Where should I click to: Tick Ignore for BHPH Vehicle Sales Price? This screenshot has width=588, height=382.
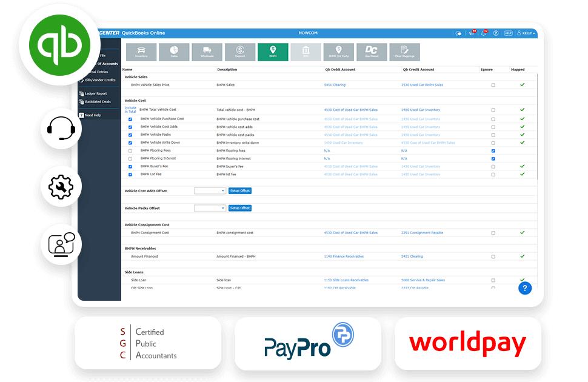[x=493, y=85]
